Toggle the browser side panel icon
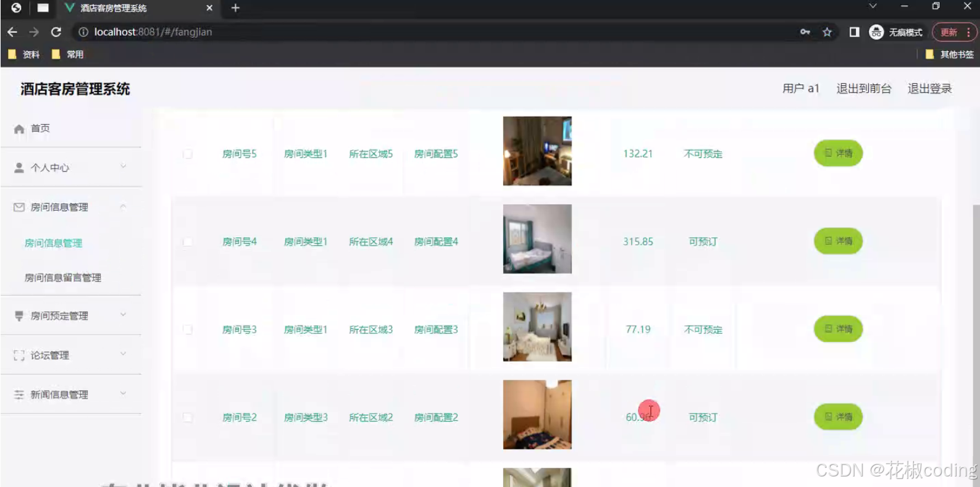Viewport: 980px width, 487px height. [854, 32]
